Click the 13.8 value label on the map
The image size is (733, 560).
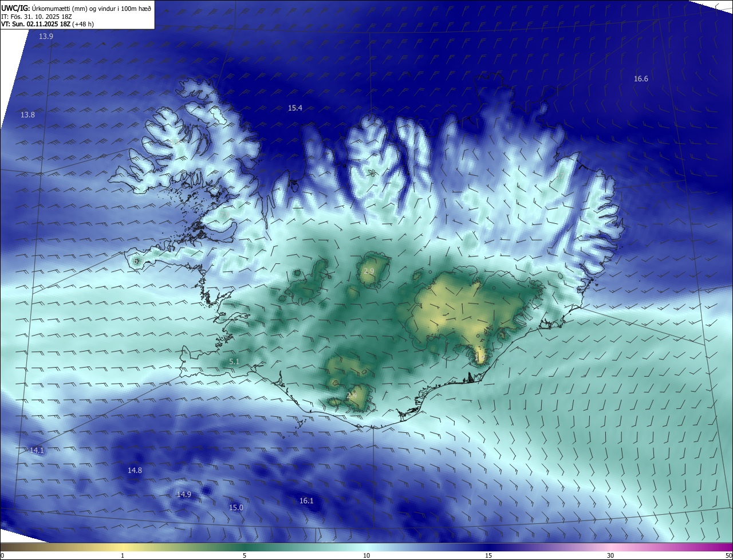(x=27, y=115)
